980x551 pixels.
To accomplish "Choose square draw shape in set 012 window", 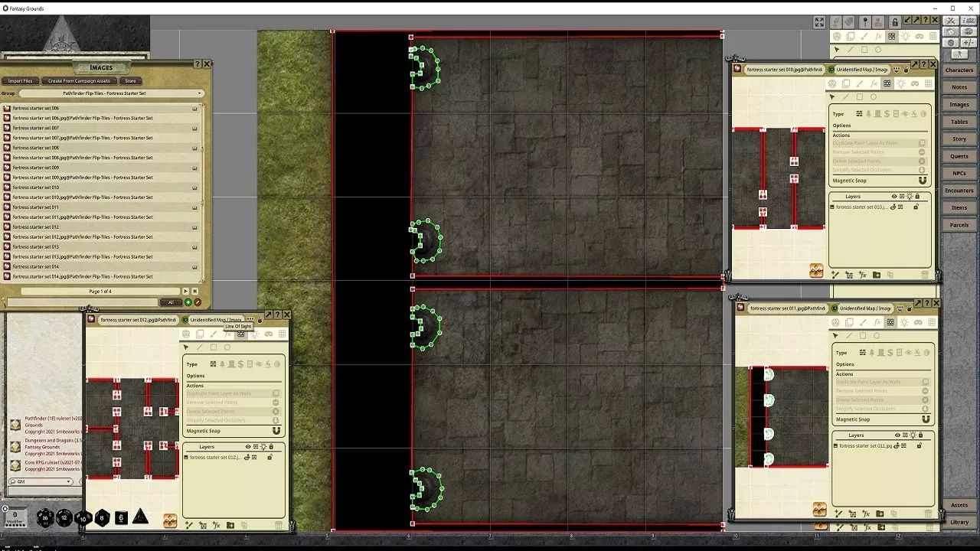I will tap(213, 347).
